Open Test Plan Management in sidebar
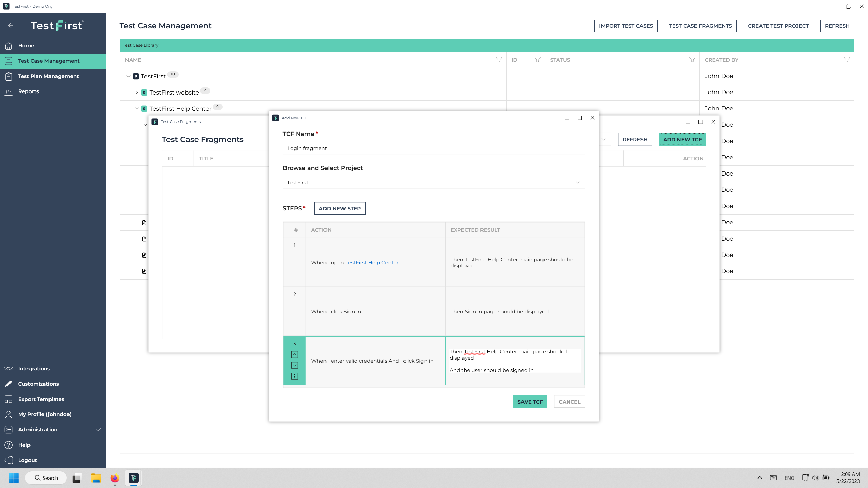The width and height of the screenshot is (868, 488). [x=48, y=76]
